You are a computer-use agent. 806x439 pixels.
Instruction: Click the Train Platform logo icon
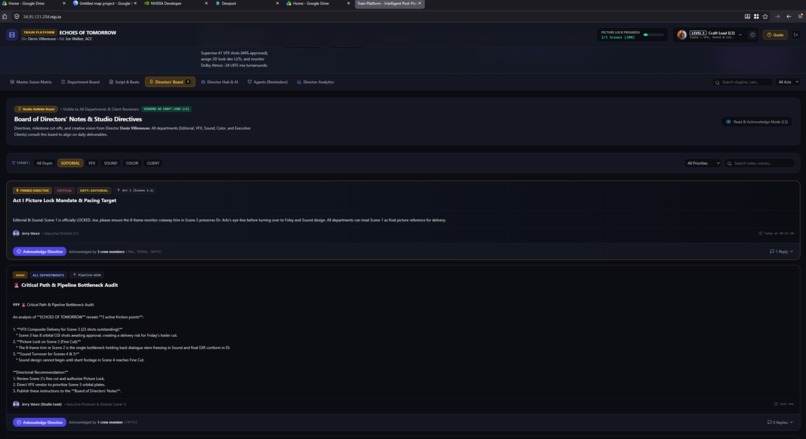pyautogui.click(x=12, y=35)
